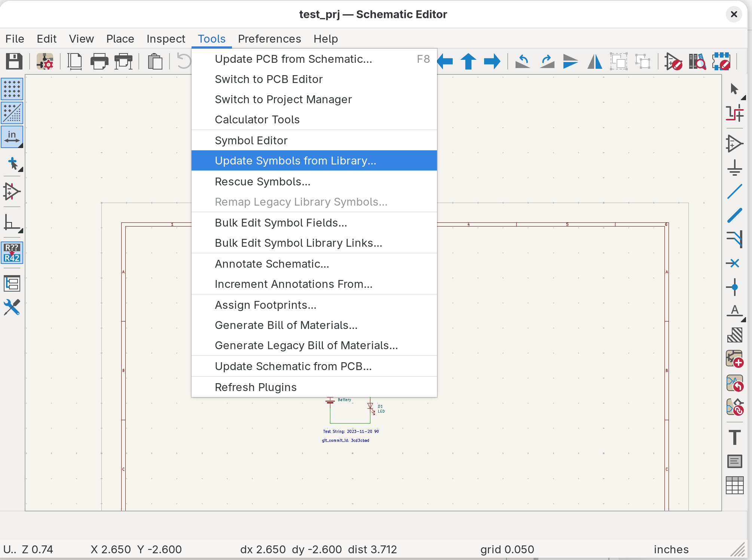Toggle grid display dots button
This screenshot has height=560, width=752.
12,89
